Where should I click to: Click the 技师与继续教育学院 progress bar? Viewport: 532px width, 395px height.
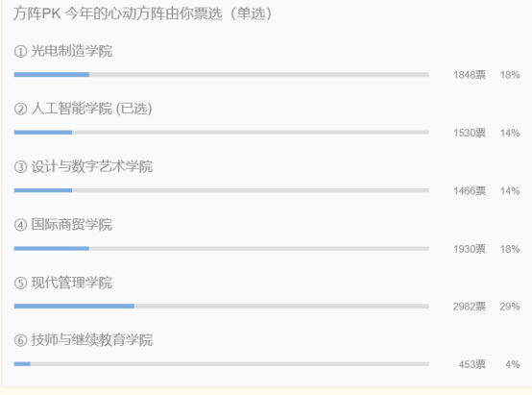(222, 364)
